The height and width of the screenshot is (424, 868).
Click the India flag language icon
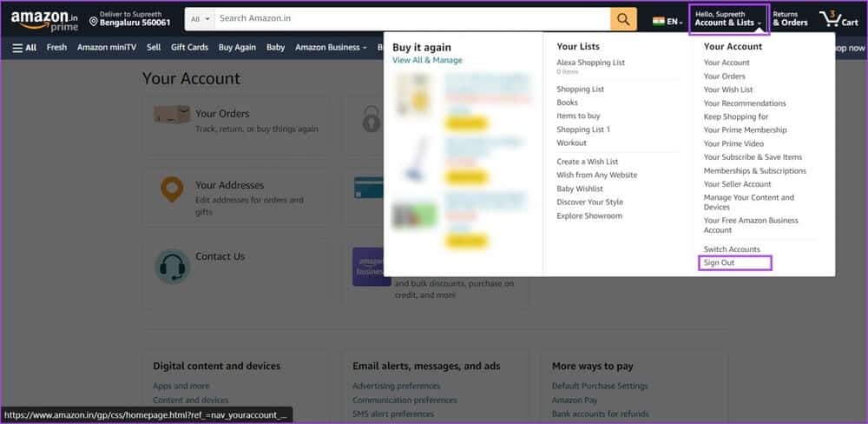point(658,22)
